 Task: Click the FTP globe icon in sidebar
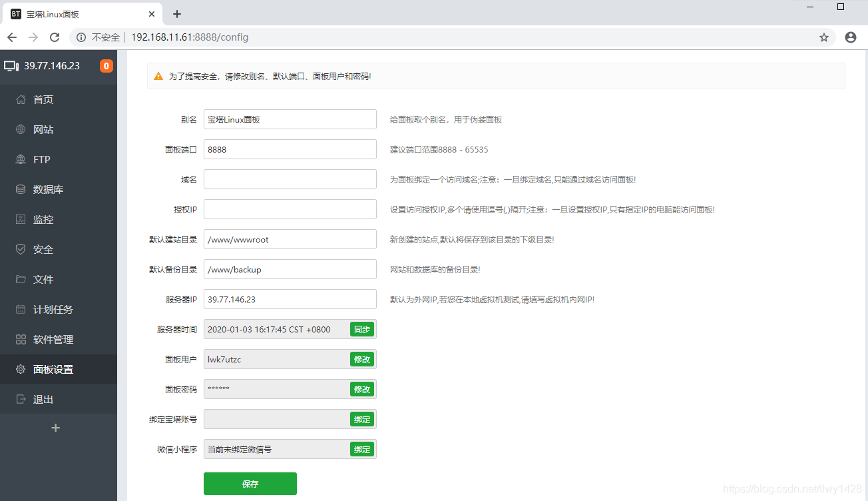(21, 159)
